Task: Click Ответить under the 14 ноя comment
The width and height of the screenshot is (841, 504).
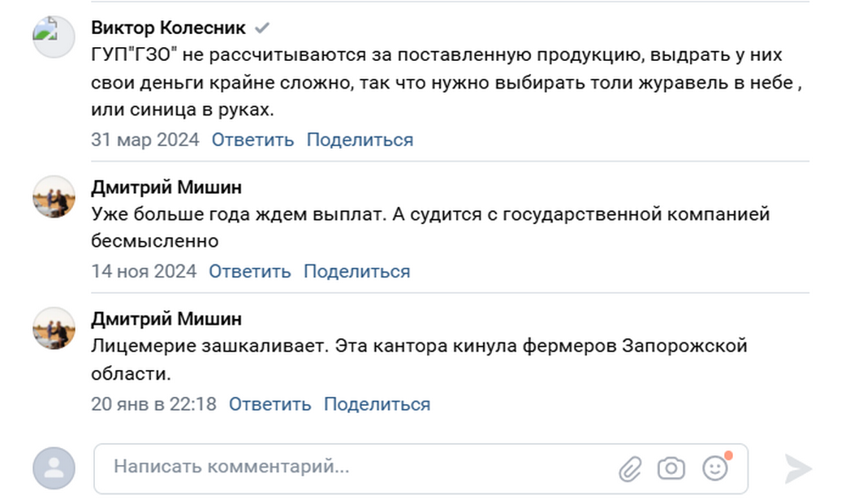Action: point(250,271)
